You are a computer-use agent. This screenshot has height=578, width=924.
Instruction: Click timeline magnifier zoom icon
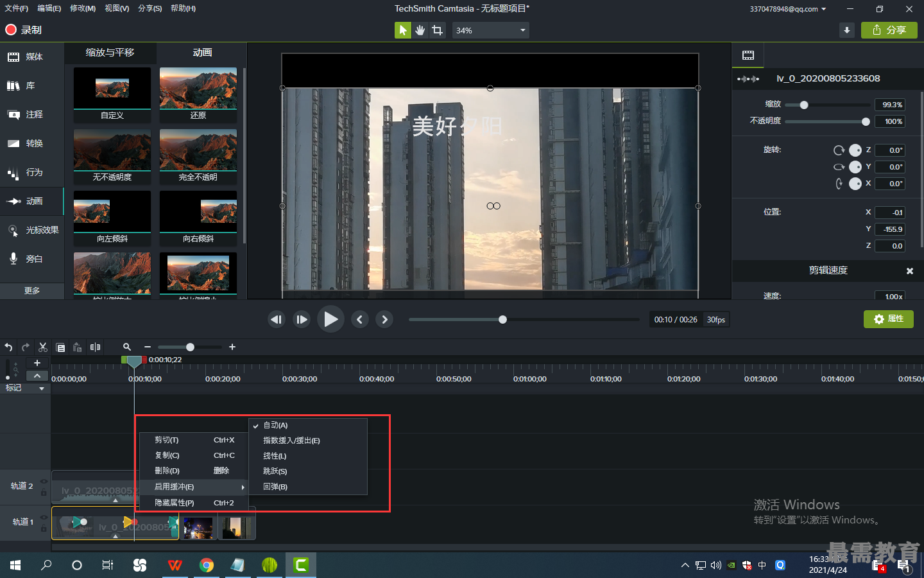tap(127, 347)
